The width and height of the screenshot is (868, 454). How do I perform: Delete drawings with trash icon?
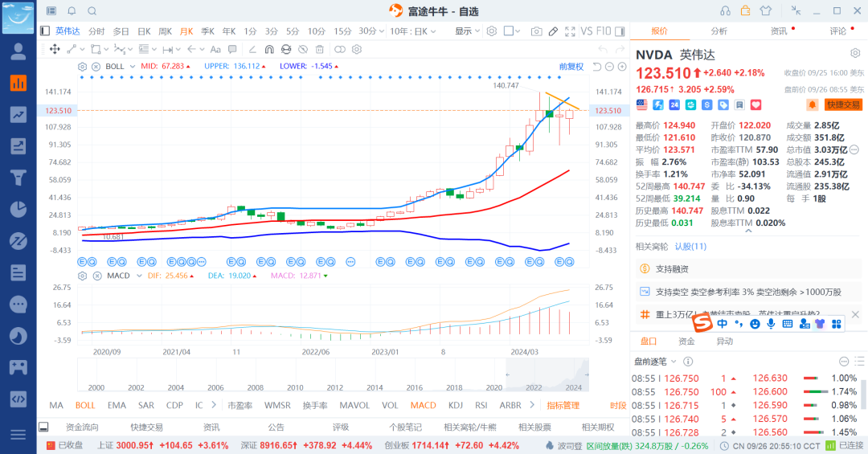(x=319, y=49)
